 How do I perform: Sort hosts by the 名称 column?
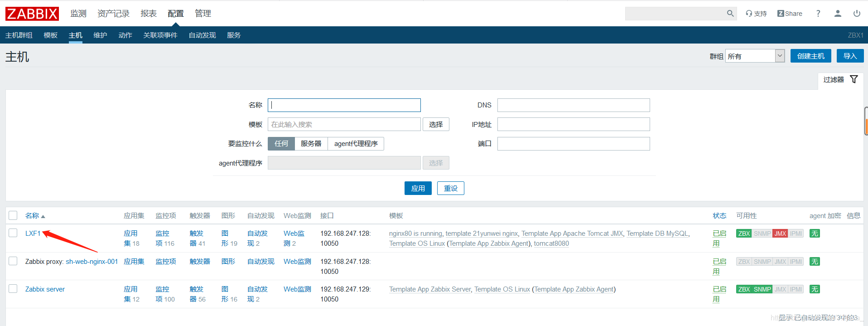coord(35,216)
